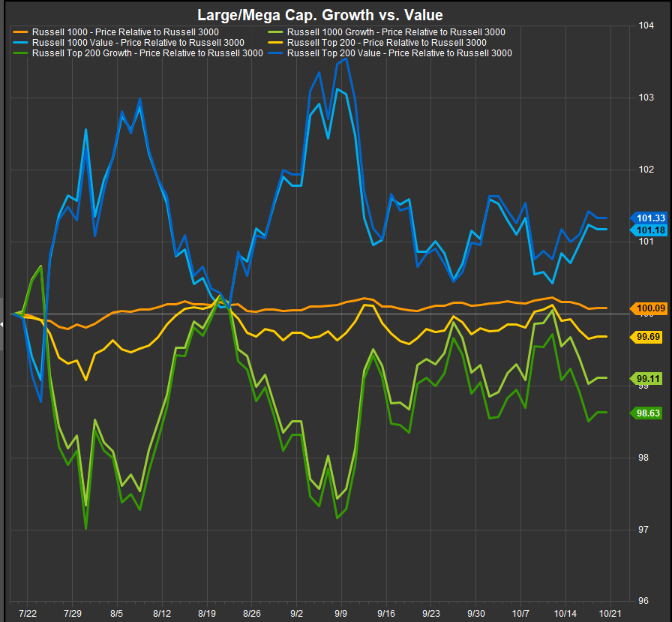Click the 103 y-axis label
672x622 pixels.
coord(646,98)
